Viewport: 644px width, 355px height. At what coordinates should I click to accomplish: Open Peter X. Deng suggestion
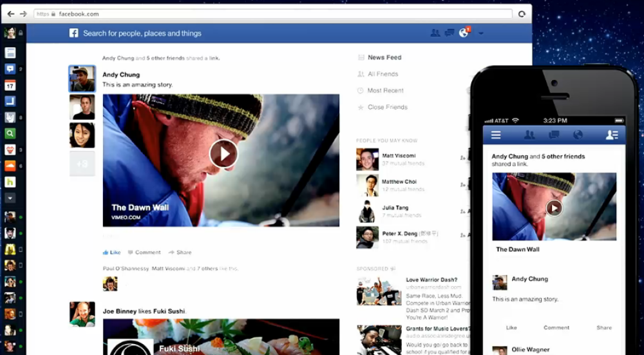[410, 234]
